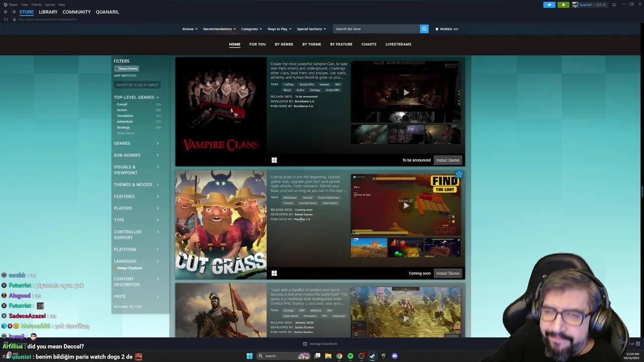Open Epic Games Launcher from taskbar
This screenshot has width=644, height=362.
383,356
